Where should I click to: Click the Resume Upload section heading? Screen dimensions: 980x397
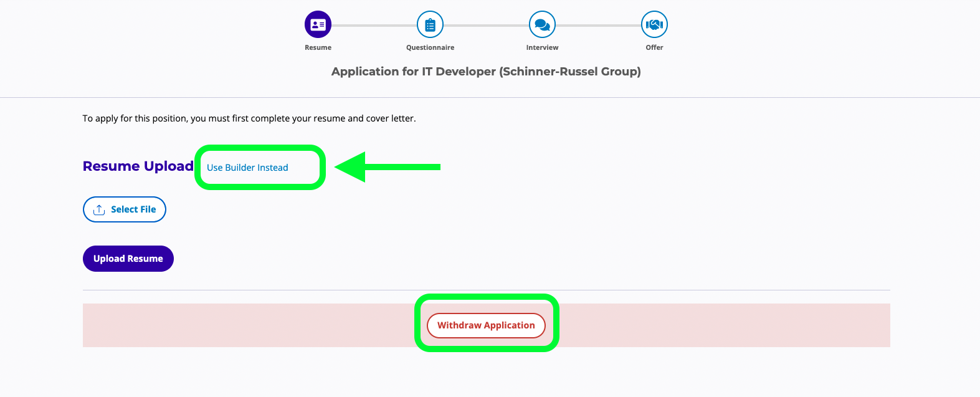[x=138, y=166]
